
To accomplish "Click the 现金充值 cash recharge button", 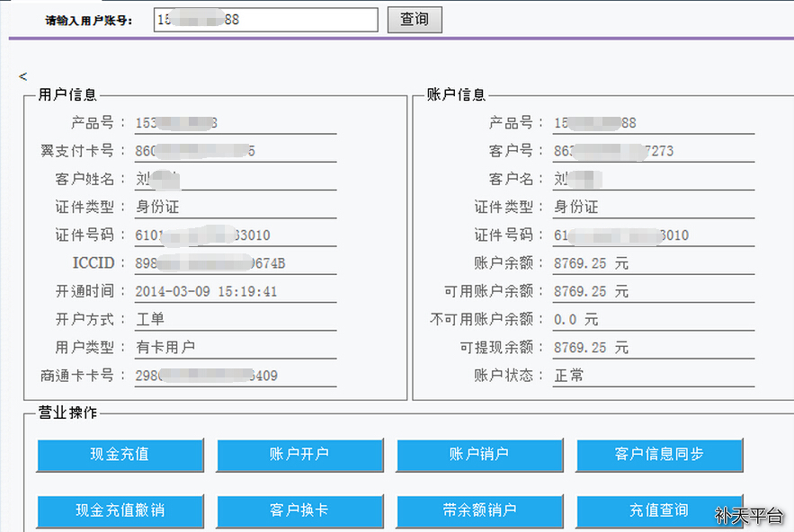I will pyautogui.click(x=120, y=455).
